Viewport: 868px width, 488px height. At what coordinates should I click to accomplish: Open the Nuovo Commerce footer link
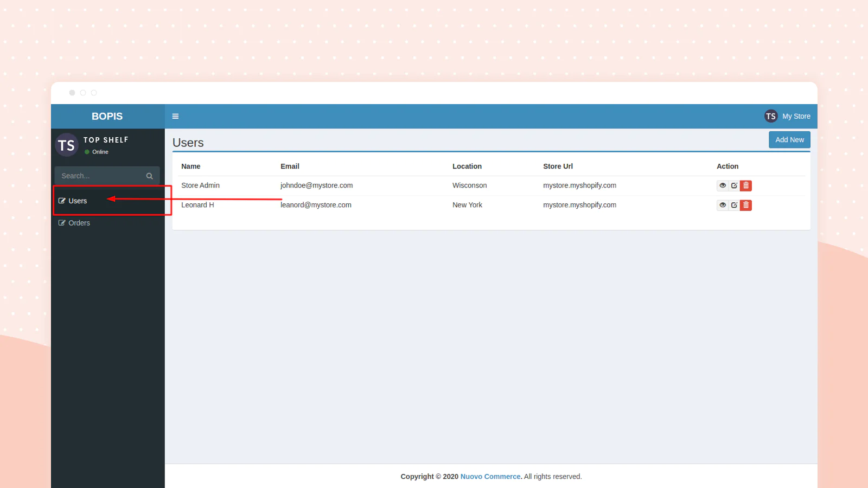point(490,477)
